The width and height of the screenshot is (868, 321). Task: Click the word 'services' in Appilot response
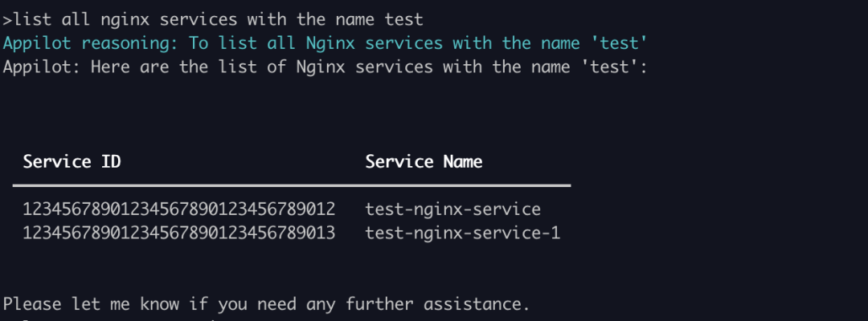pyautogui.click(x=394, y=67)
